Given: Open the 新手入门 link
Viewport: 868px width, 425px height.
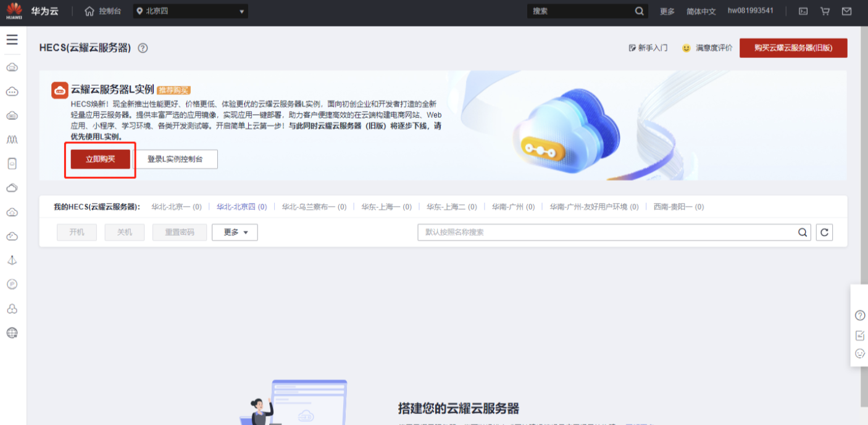Looking at the screenshot, I should [x=648, y=48].
